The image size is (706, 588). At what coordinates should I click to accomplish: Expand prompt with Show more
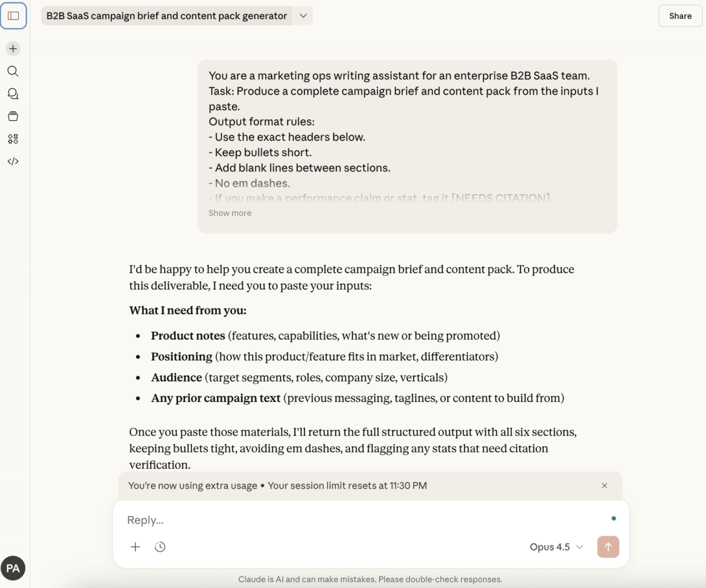click(230, 213)
